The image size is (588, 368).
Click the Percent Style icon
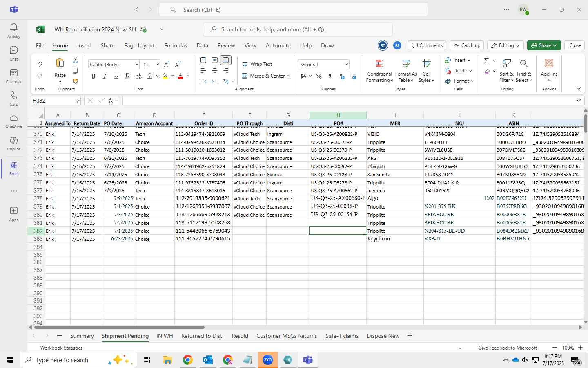tap(319, 76)
